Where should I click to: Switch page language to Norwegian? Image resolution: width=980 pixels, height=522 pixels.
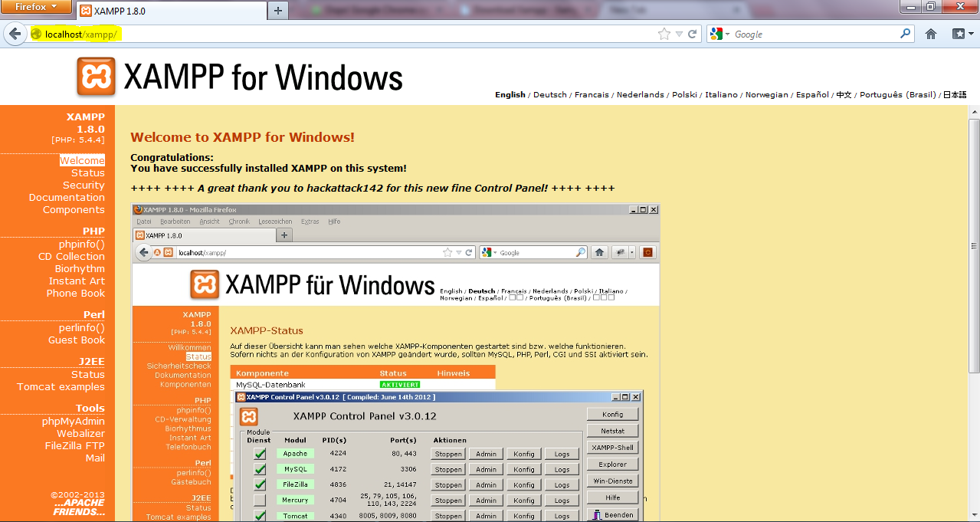click(x=767, y=95)
